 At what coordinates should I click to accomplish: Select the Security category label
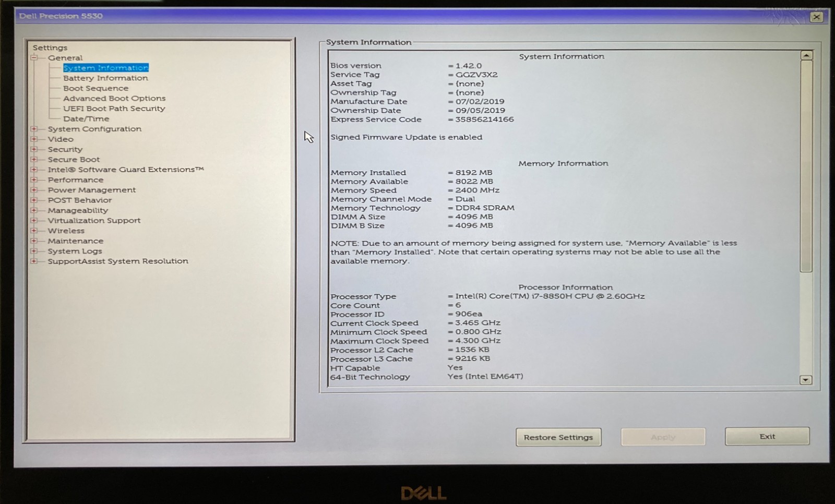(65, 149)
